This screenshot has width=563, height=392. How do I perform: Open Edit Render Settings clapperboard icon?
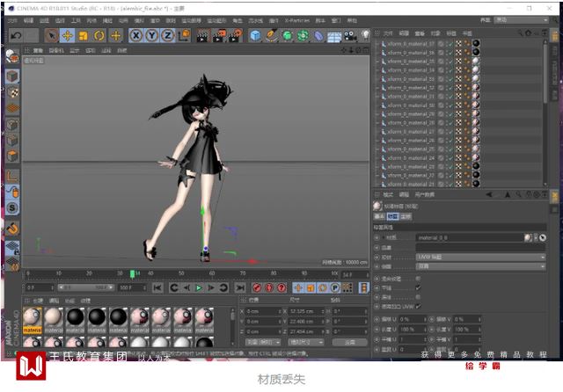(x=236, y=35)
